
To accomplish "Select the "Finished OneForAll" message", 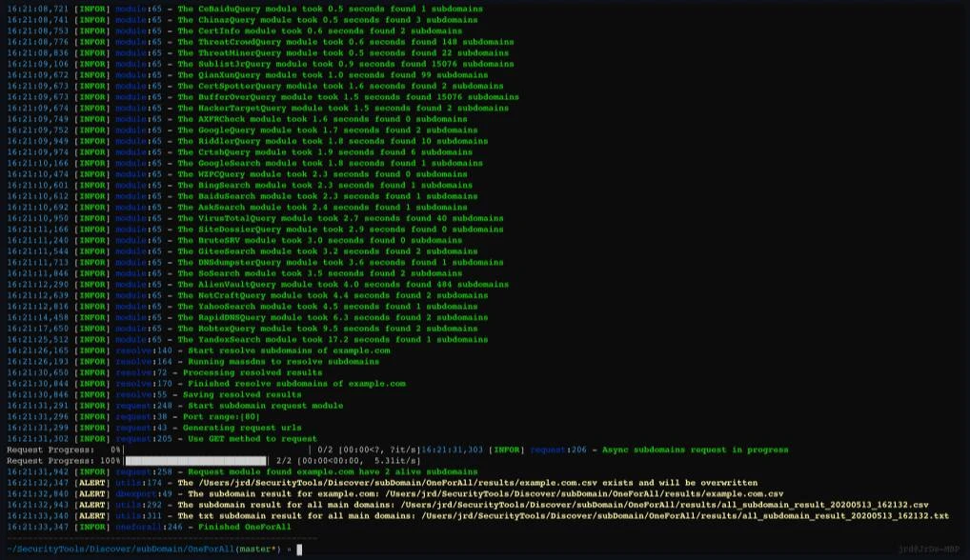I will (244, 528).
